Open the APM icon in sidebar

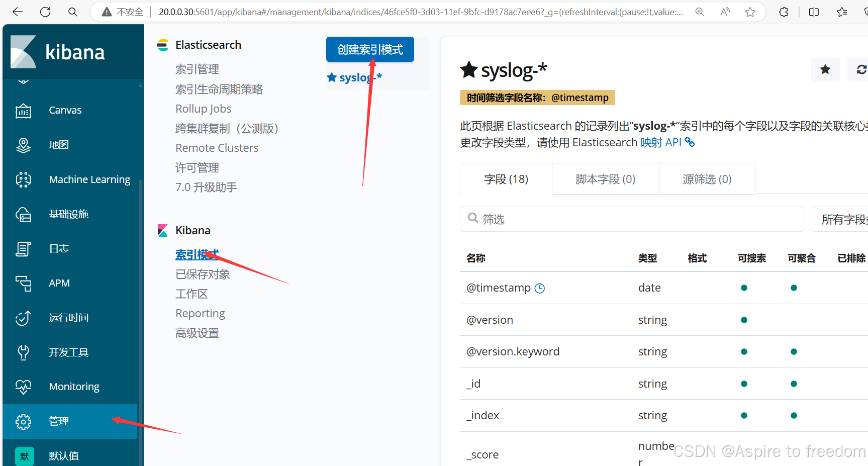tap(23, 284)
